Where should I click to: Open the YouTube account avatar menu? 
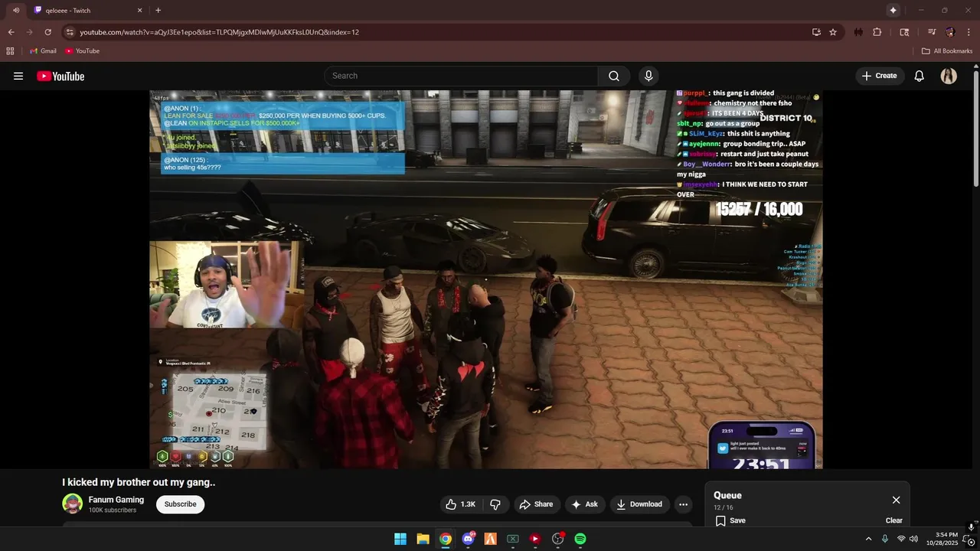[x=949, y=76]
